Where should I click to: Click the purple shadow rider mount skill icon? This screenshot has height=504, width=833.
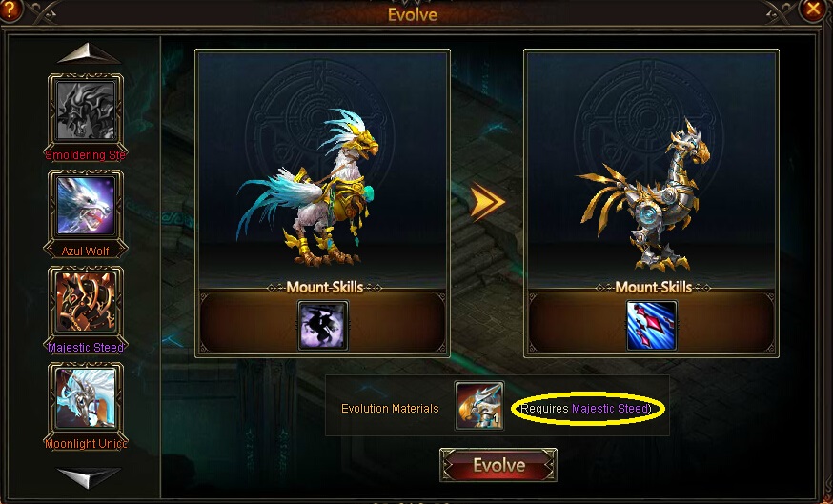tap(323, 326)
